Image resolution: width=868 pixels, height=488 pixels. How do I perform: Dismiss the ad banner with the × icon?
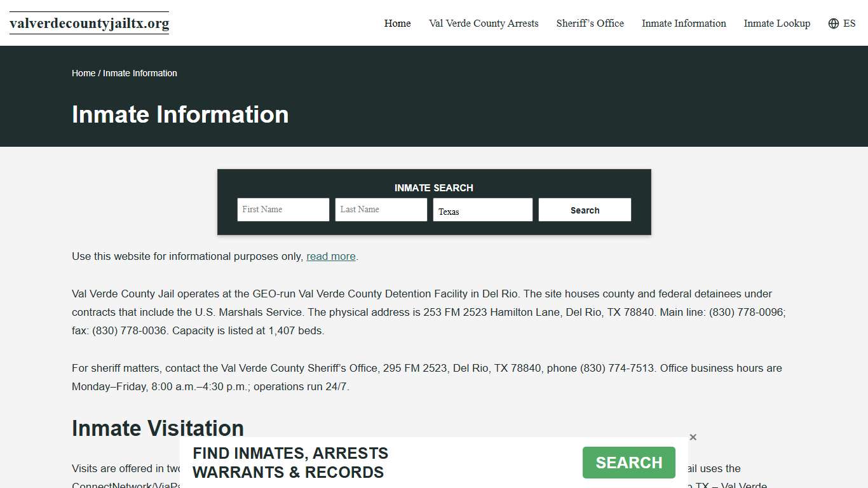click(693, 437)
